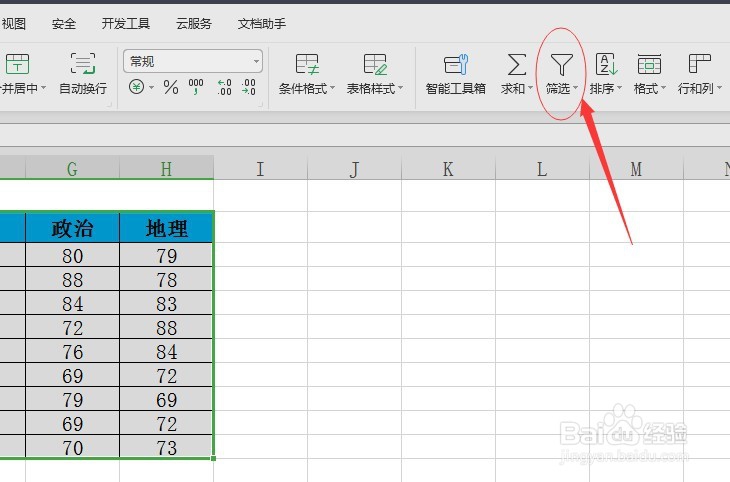
Task: Select the 地理 cell with value 78
Action: pos(167,279)
